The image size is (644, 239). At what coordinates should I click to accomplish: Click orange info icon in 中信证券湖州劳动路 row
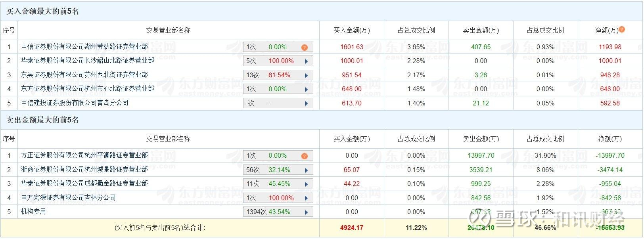(x=304, y=47)
